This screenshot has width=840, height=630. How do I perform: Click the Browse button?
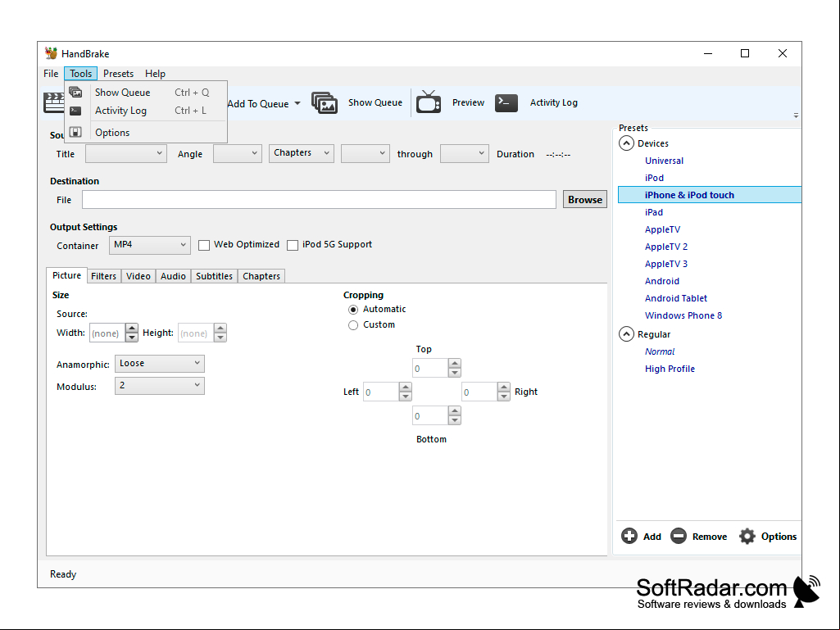pyautogui.click(x=585, y=199)
